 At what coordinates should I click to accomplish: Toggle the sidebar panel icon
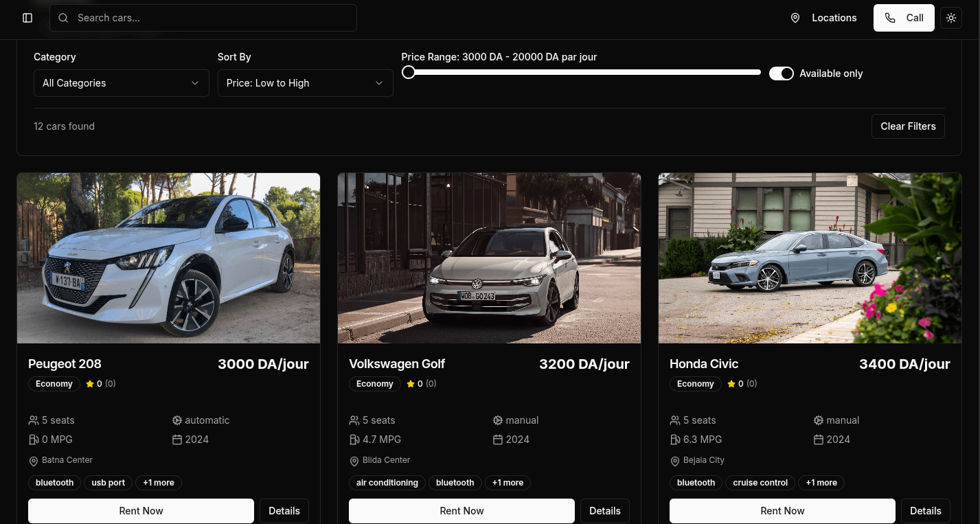click(x=27, y=18)
